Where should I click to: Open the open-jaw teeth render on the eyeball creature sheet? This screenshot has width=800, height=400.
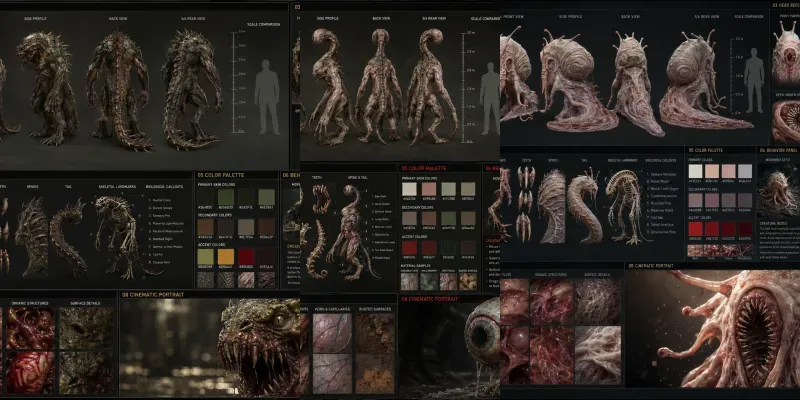(x=322, y=199)
